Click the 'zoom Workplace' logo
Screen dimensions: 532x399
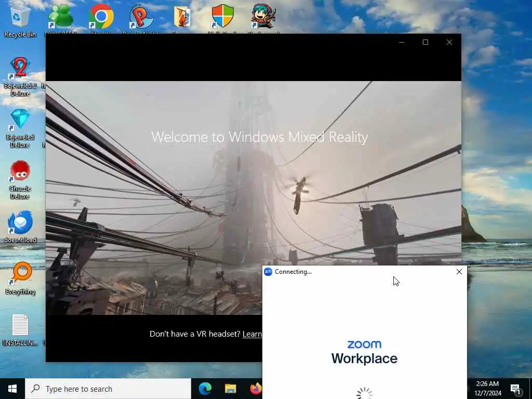364,353
